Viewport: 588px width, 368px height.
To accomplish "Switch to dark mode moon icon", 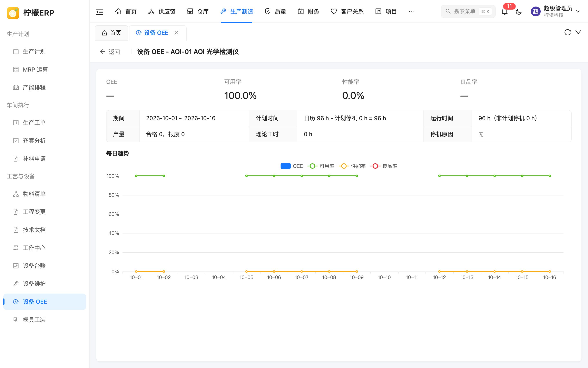I will (519, 11).
